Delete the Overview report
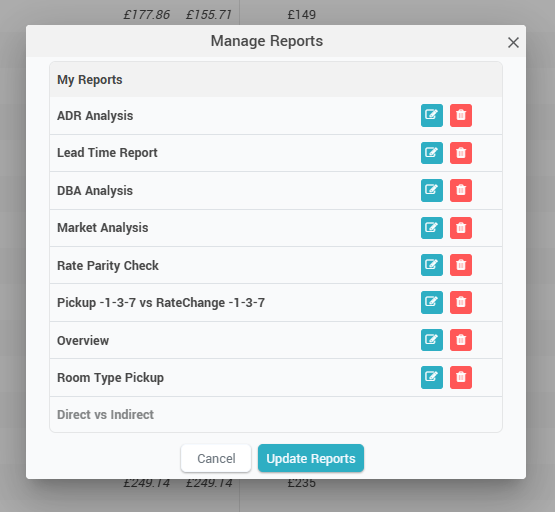Image resolution: width=555 pixels, height=512 pixels. coord(460,340)
